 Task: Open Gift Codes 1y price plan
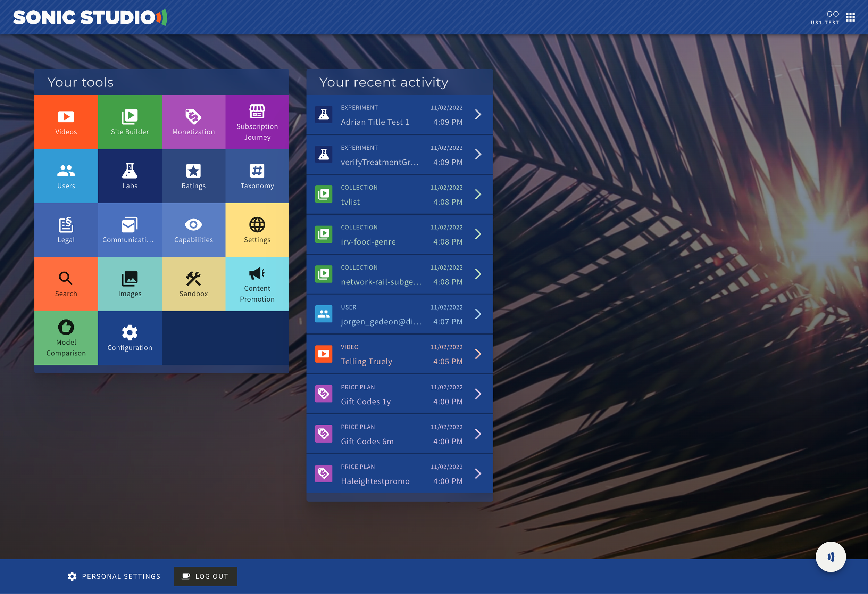pos(399,394)
